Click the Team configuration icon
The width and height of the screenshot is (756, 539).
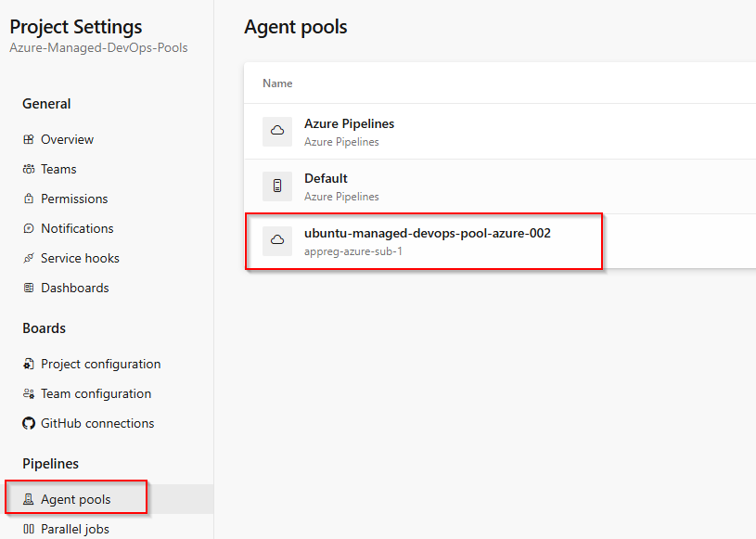(29, 393)
